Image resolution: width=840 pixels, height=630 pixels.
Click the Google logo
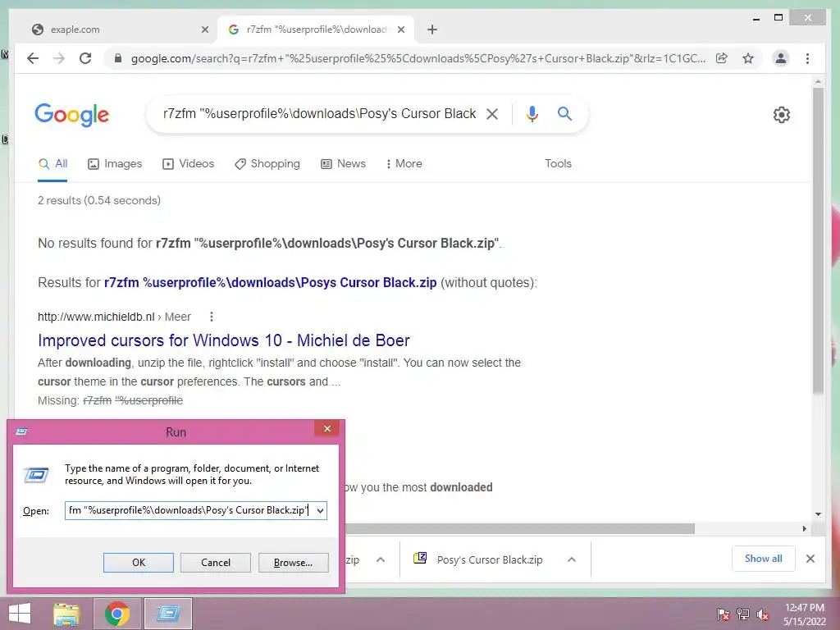72,115
